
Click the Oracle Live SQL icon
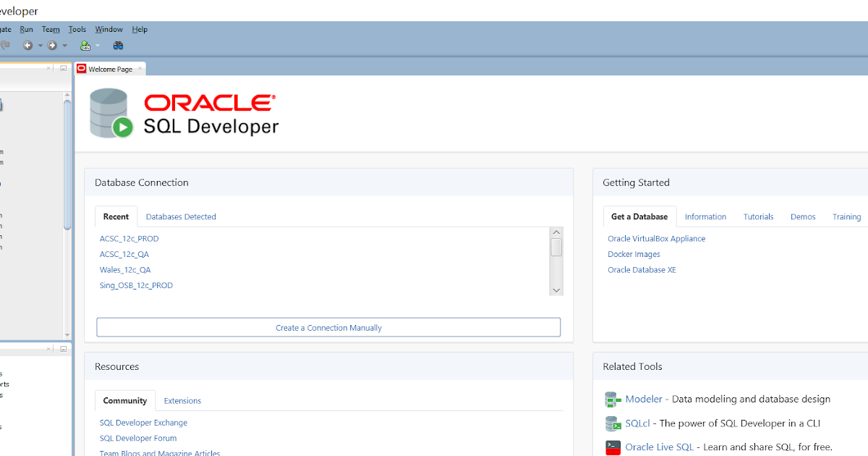pos(613,447)
